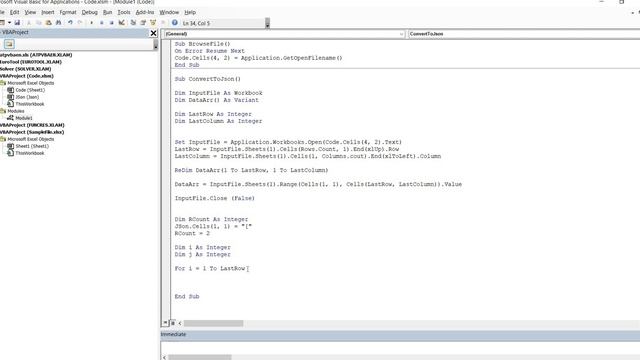Screen dimensions: 640x360
Task: Click the 'InputFile.Close (False)' line
Action: (215, 198)
